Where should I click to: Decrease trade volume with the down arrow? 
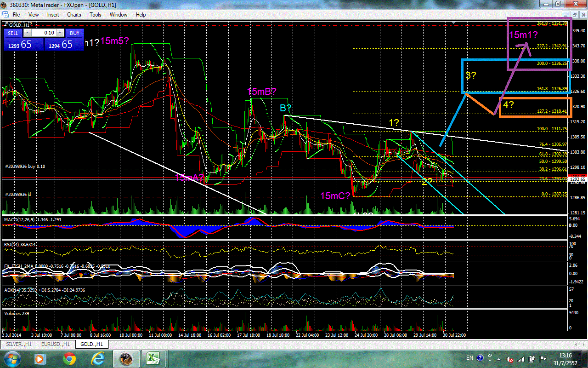(27, 33)
